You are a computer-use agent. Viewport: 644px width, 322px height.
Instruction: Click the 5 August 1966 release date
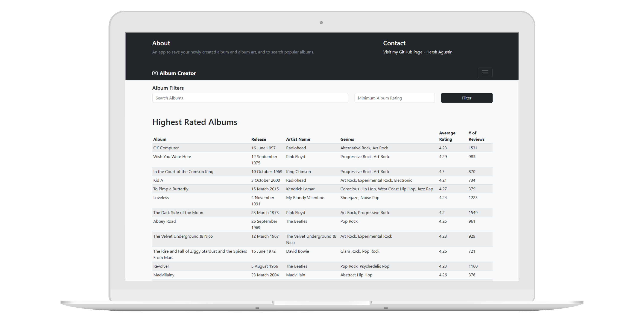click(264, 266)
